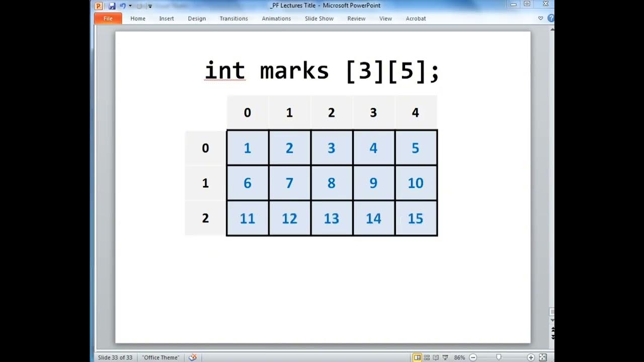The height and width of the screenshot is (362, 644).
Task: Open the File tab
Action: pos(108,19)
